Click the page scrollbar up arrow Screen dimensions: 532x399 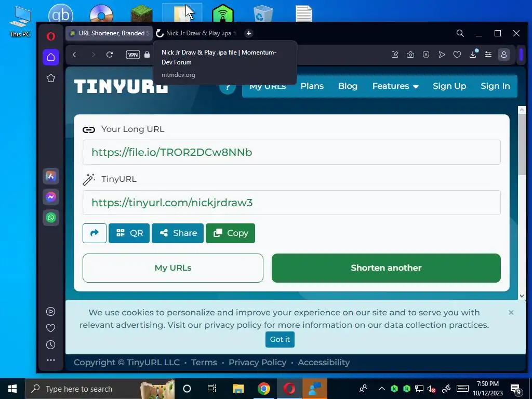tap(522, 110)
